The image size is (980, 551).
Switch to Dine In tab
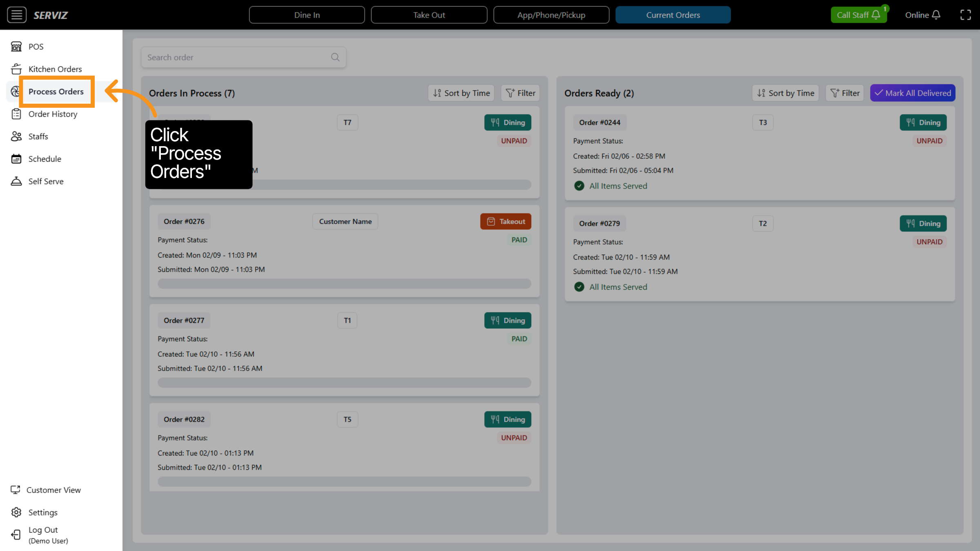click(x=307, y=15)
